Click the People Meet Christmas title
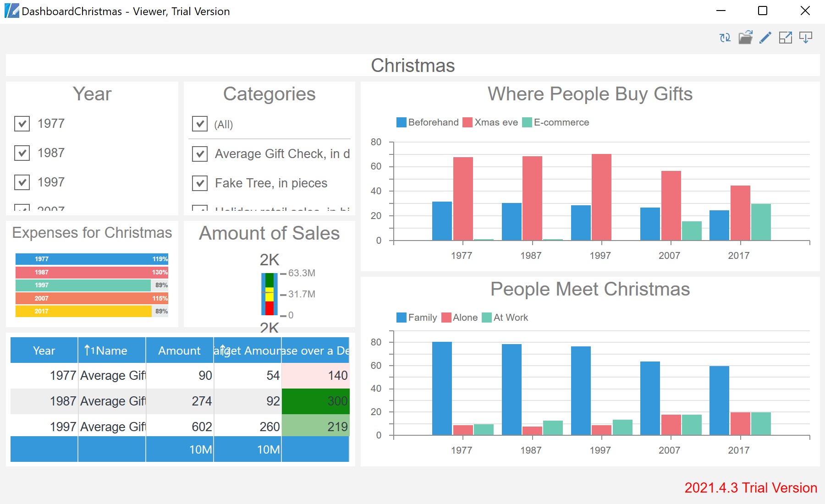 pyautogui.click(x=590, y=289)
